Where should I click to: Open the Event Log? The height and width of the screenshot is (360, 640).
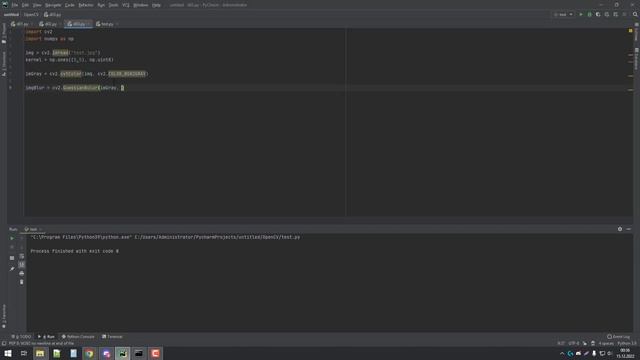pos(618,337)
